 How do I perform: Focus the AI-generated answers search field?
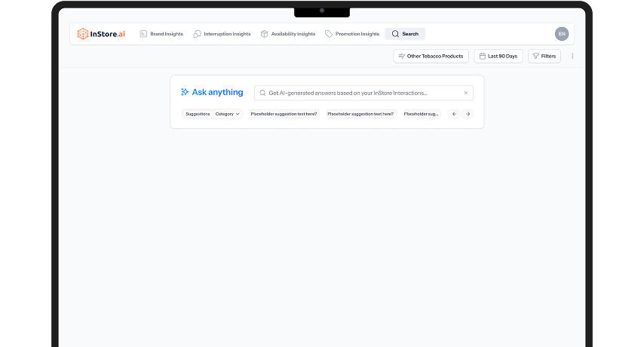tap(363, 93)
